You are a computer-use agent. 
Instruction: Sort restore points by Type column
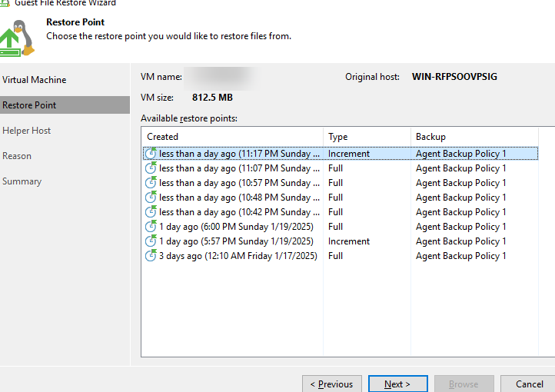(366, 137)
